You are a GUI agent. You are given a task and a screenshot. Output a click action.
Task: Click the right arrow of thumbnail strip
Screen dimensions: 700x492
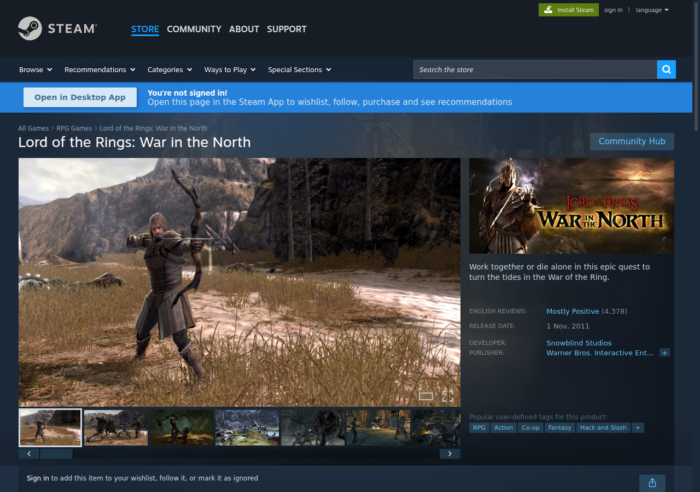tap(450, 454)
